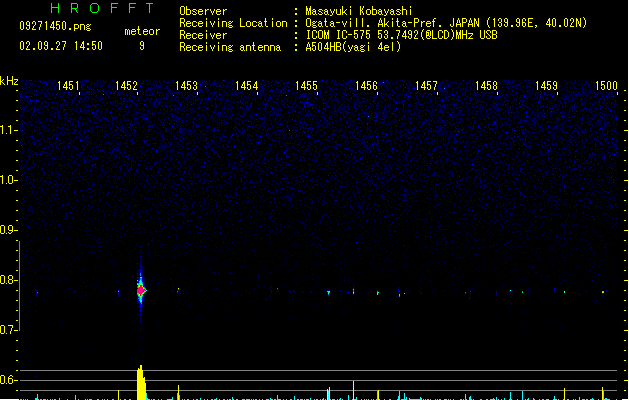This screenshot has height=400, width=629.
Task: Click the meteor count value 9
Action: pos(141,46)
